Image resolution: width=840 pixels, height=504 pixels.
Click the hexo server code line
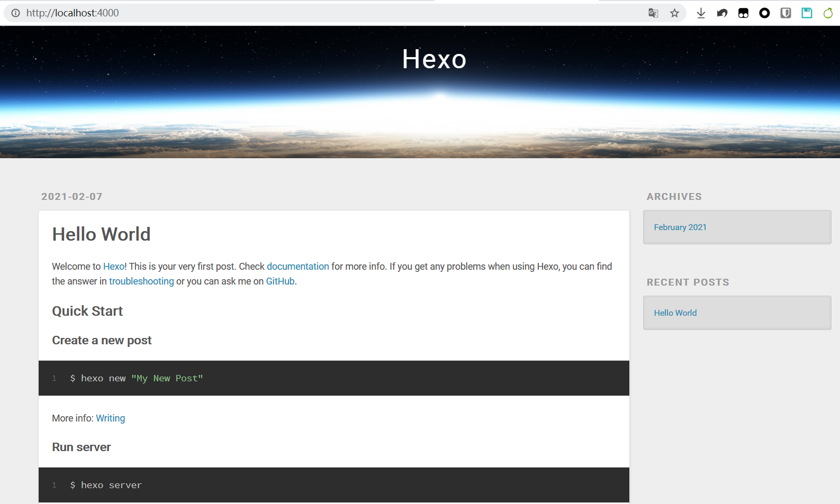[106, 485]
